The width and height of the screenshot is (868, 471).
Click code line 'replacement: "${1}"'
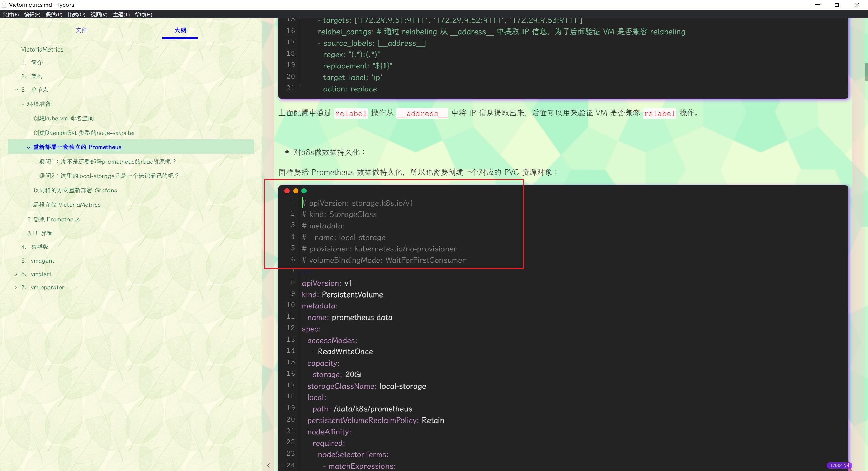tap(358, 66)
